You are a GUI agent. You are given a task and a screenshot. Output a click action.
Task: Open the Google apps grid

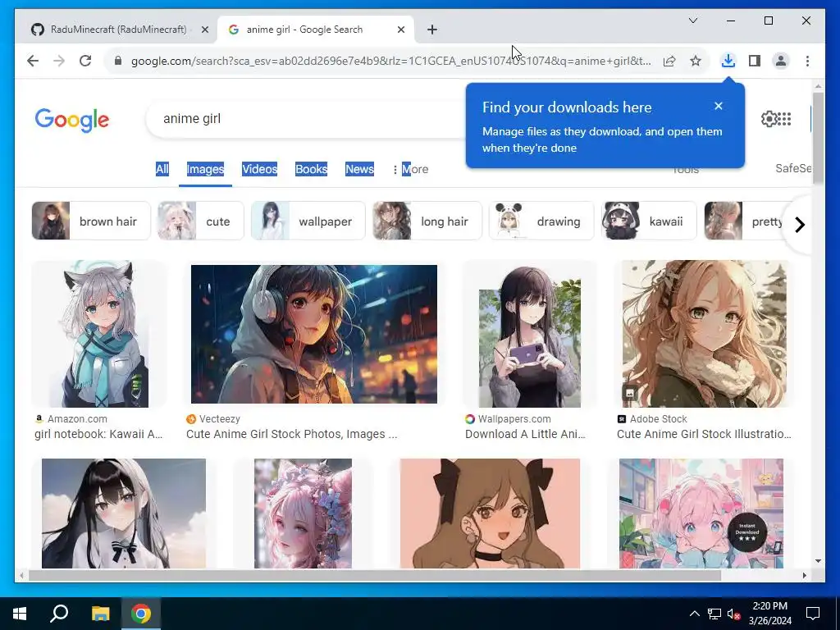784,118
